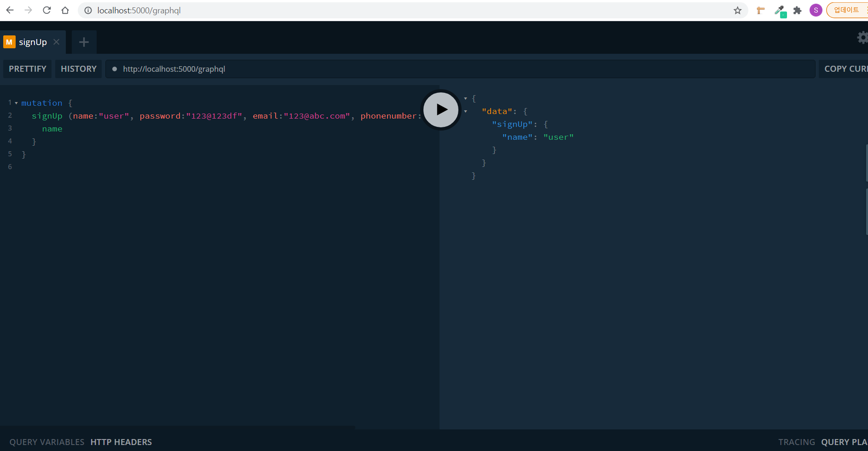868x451 pixels.
Task: Click the "user" value in response
Action: point(559,137)
